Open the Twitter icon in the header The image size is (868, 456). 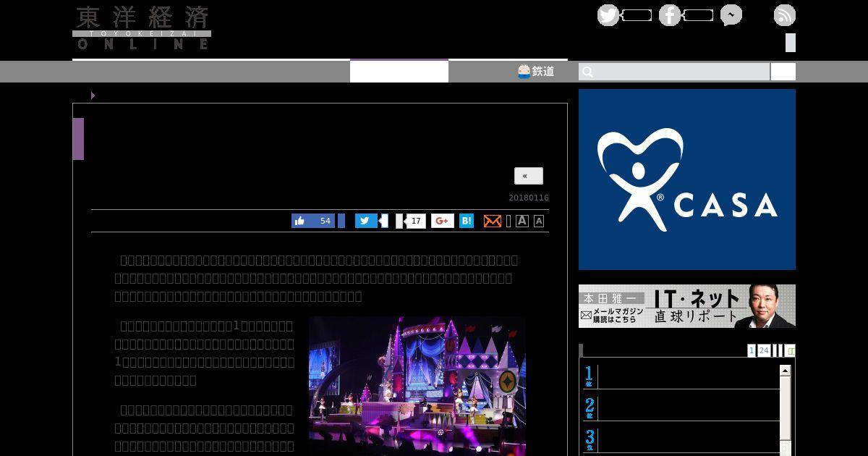(608, 15)
